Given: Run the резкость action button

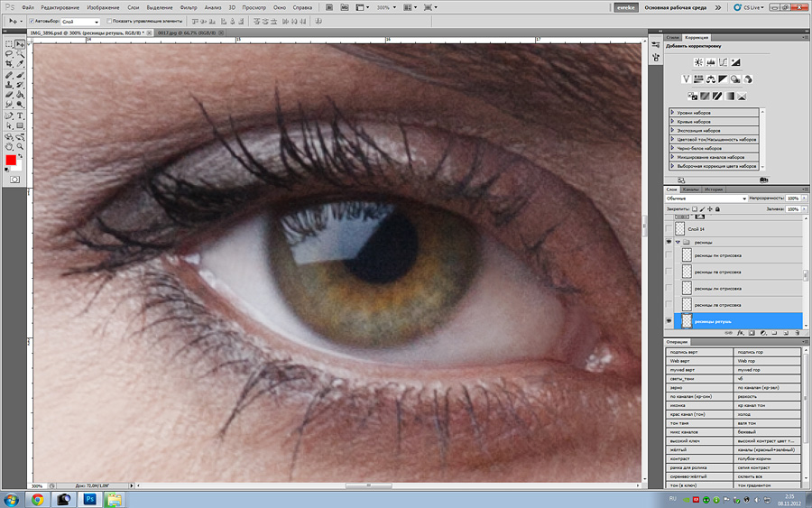Looking at the screenshot, I should tap(767, 396).
